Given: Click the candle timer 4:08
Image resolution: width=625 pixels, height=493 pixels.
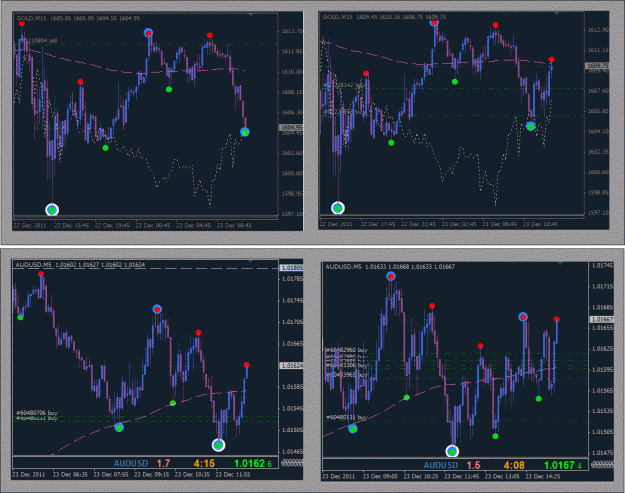Looking at the screenshot, I should tap(514, 465).
